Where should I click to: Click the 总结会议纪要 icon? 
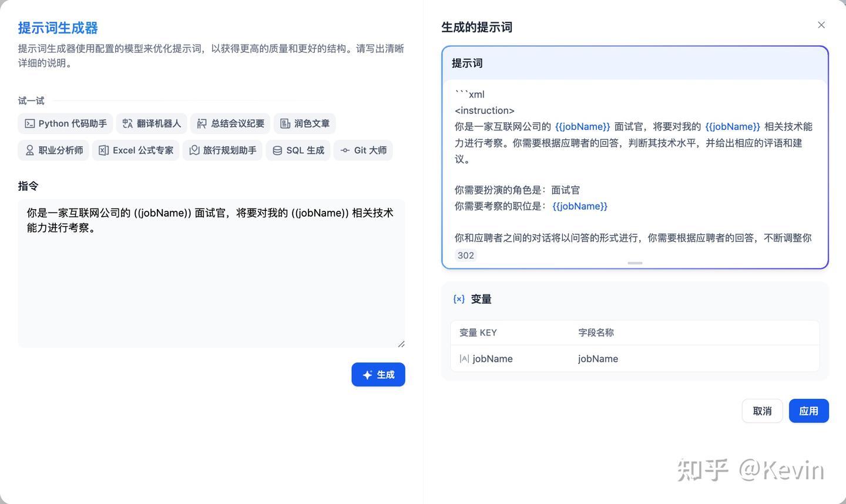[202, 123]
